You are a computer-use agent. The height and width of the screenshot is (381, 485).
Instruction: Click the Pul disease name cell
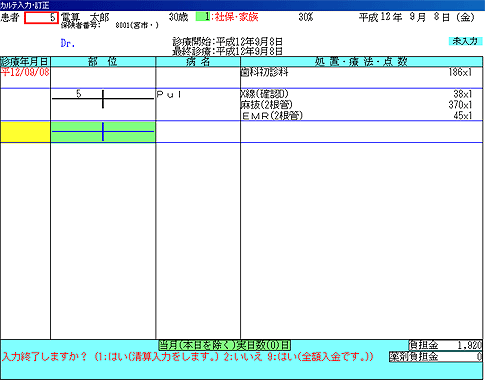[169, 95]
